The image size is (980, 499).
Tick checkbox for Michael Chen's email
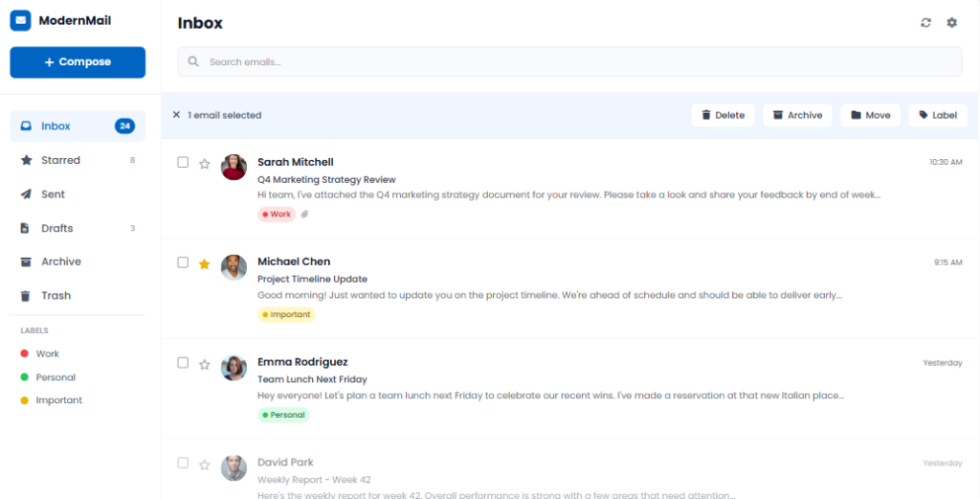click(x=183, y=262)
